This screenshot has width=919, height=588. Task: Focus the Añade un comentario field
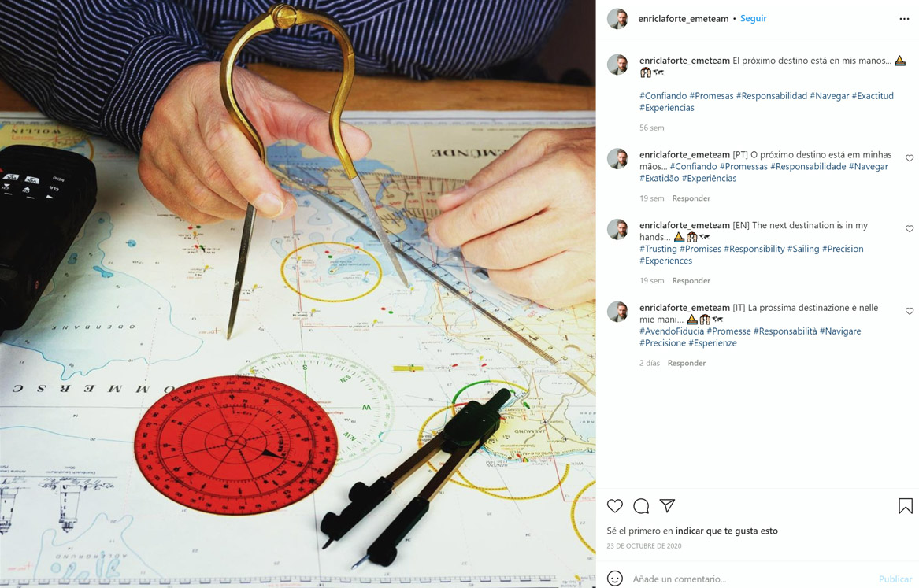coord(750,579)
